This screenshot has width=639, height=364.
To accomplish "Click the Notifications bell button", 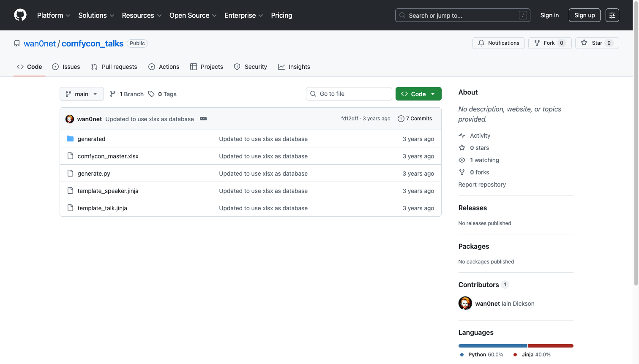I will click(x=498, y=43).
